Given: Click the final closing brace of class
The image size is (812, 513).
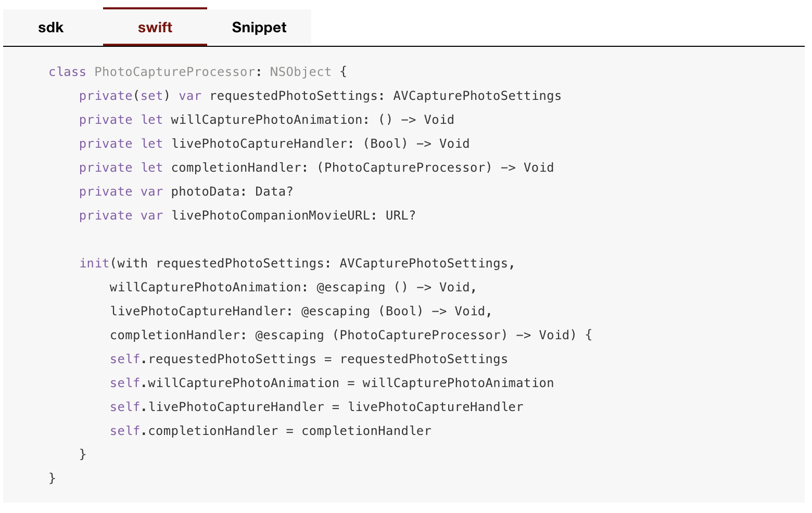Looking at the screenshot, I should [x=52, y=478].
